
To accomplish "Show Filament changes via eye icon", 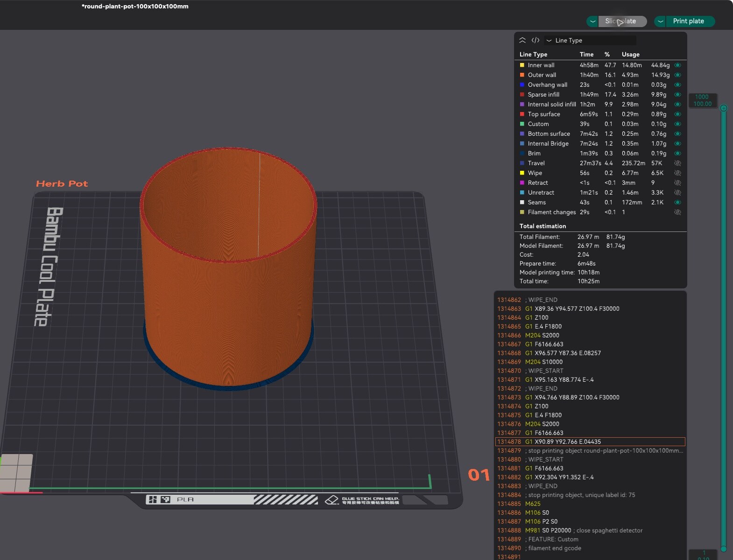I will (x=677, y=212).
